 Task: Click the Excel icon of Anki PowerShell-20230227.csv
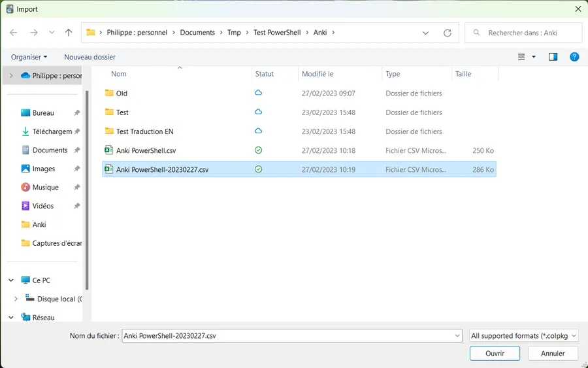(108, 169)
